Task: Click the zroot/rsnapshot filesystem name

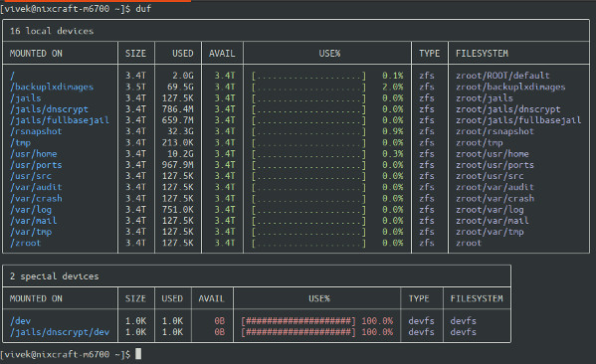Action: coord(495,131)
